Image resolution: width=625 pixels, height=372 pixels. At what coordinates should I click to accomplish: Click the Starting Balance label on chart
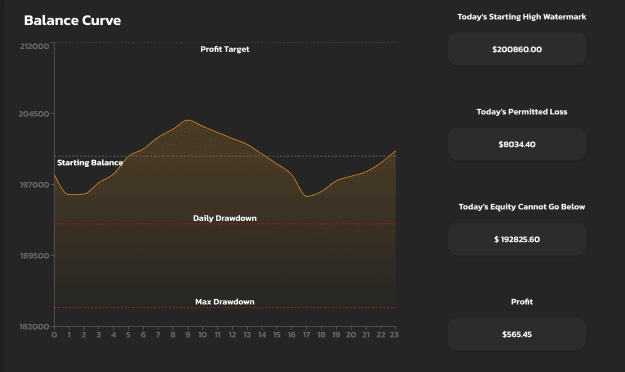click(x=90, y=163)
